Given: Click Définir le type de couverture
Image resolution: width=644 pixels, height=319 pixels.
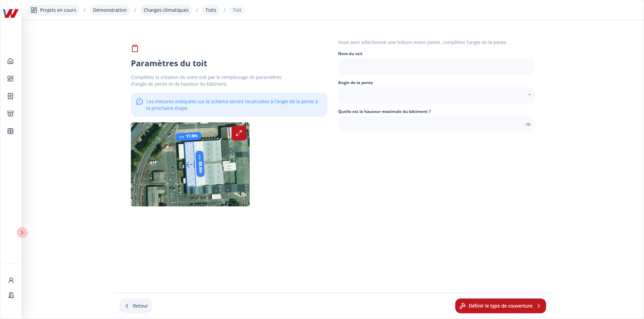Looking at the screenshot, I should pyautogui.click(x=500, y=306).
